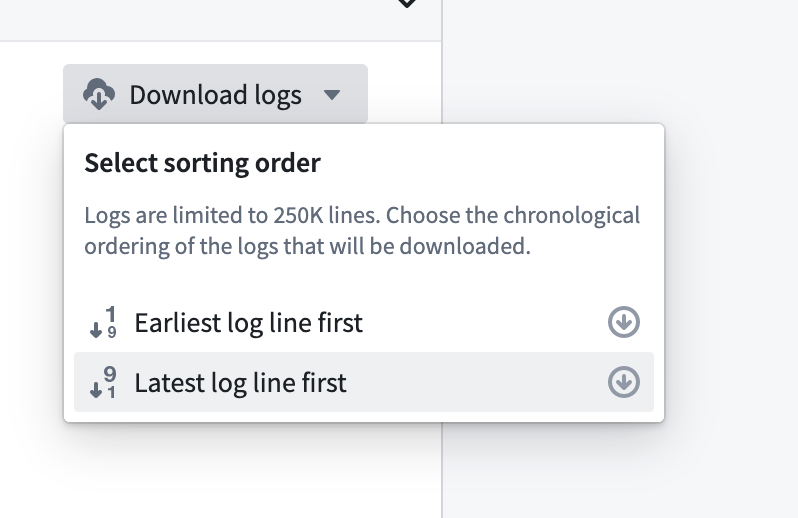This screenshot has height=518, width=798.
Task: Choose Latest log line first
Action: click(x=240, y=382)
